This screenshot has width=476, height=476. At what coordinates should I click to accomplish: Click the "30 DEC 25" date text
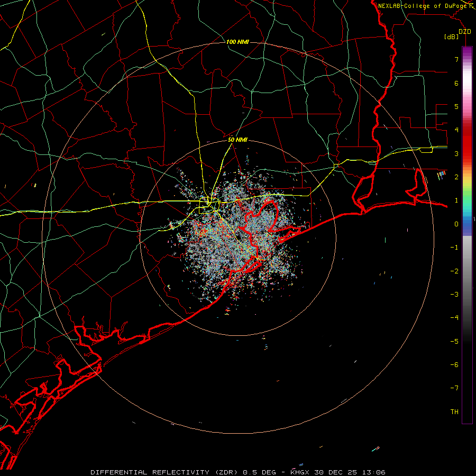coord(337,472)
